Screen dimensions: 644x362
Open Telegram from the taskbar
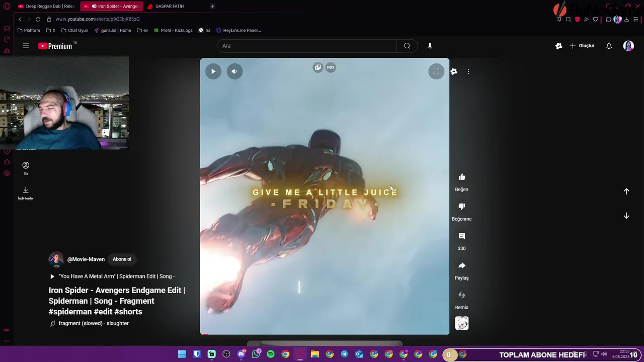click(344, 354)
